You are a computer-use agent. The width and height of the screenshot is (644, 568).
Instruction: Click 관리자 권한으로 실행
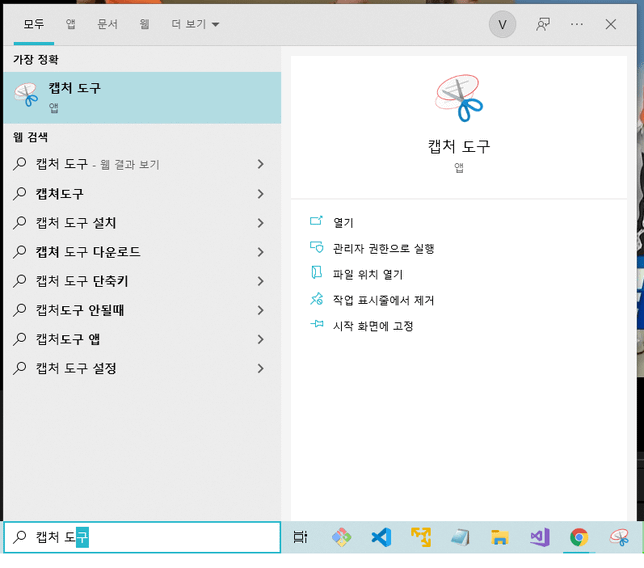click(x=383, y=248)
